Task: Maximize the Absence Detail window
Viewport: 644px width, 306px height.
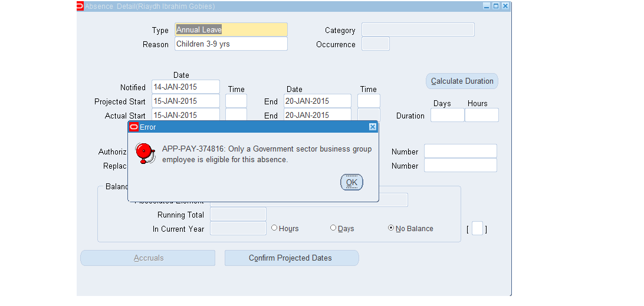Action: click(496, 6)
